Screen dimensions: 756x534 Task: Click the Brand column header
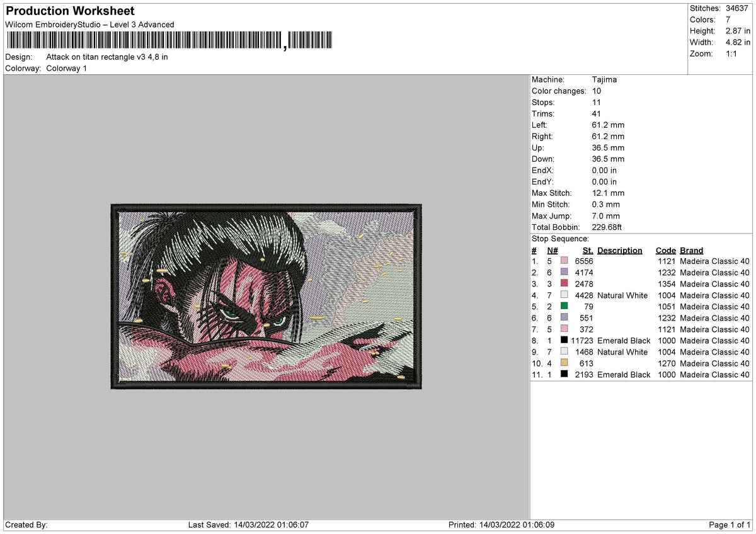coord(691,250)
